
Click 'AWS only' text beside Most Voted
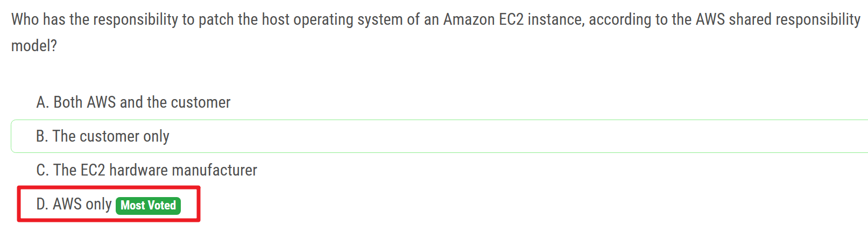click(82, 204)
